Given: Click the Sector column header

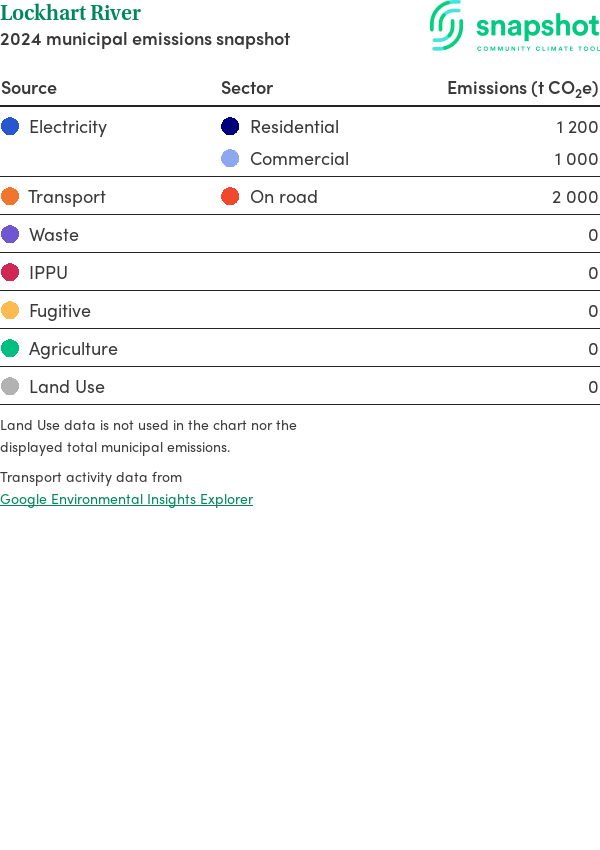Looking at the screenshot, I should [247, 88].
